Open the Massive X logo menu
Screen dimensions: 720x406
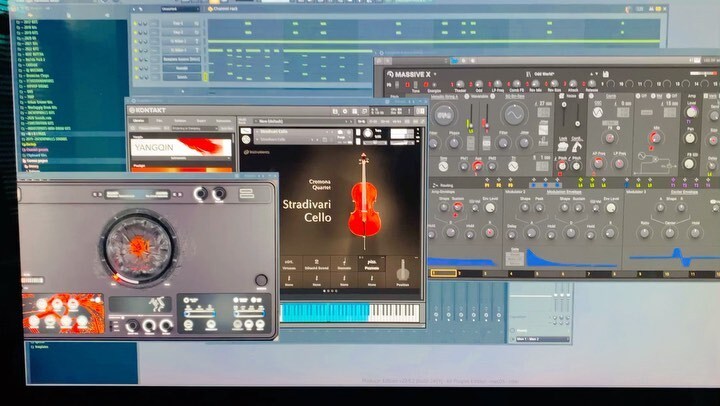click(410, 74)
